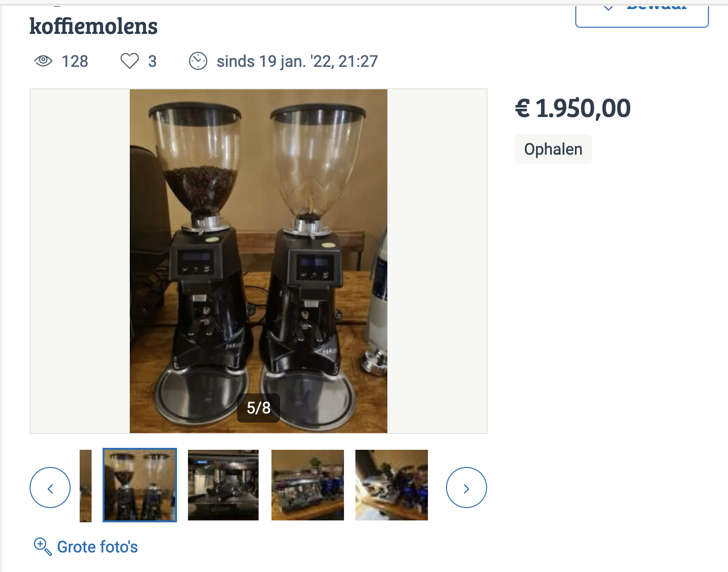Select the partially visible first thumbnail

point(86,486)
